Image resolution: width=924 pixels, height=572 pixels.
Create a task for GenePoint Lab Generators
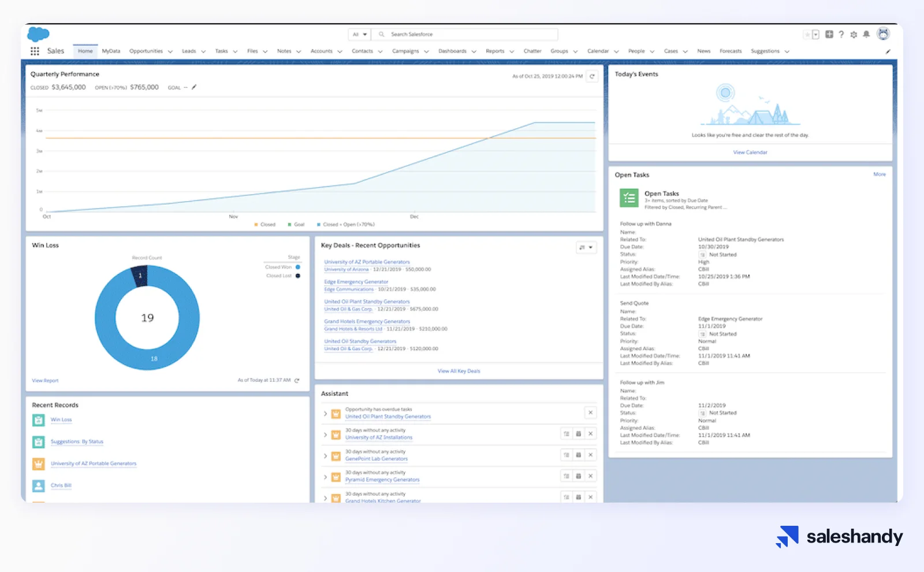pos(567,455)
